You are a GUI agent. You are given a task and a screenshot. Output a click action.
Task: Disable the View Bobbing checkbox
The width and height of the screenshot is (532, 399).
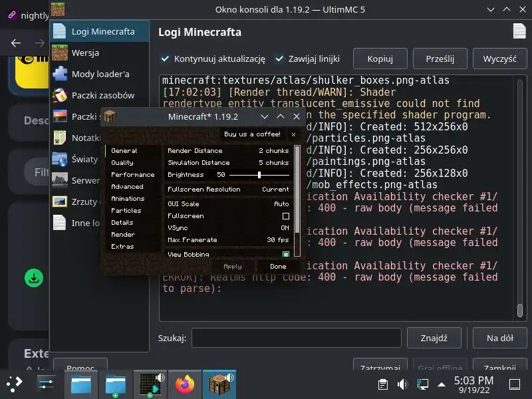(286, 254)
